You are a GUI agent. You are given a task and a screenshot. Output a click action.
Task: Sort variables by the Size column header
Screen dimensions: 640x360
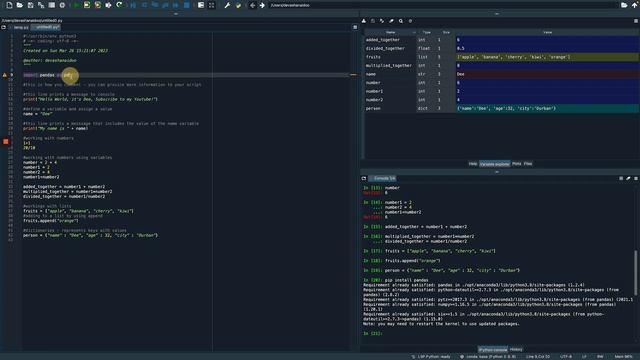tap(446, 32)
